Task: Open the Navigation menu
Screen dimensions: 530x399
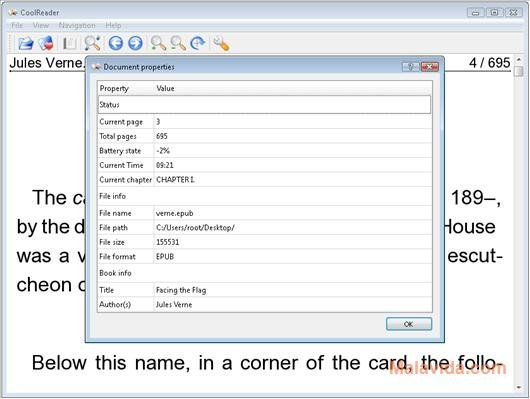Action: click(77, 25)
